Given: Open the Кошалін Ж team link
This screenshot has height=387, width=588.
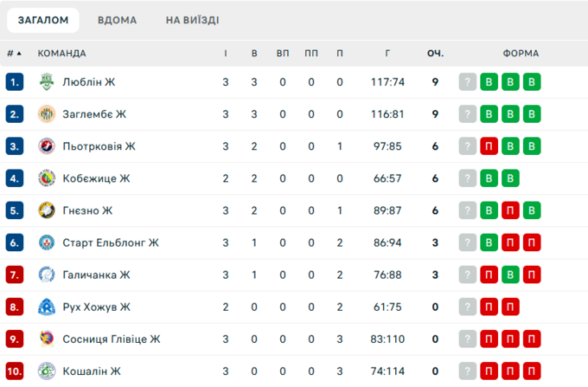Looking at the screenshot, I should pos(92,371).
